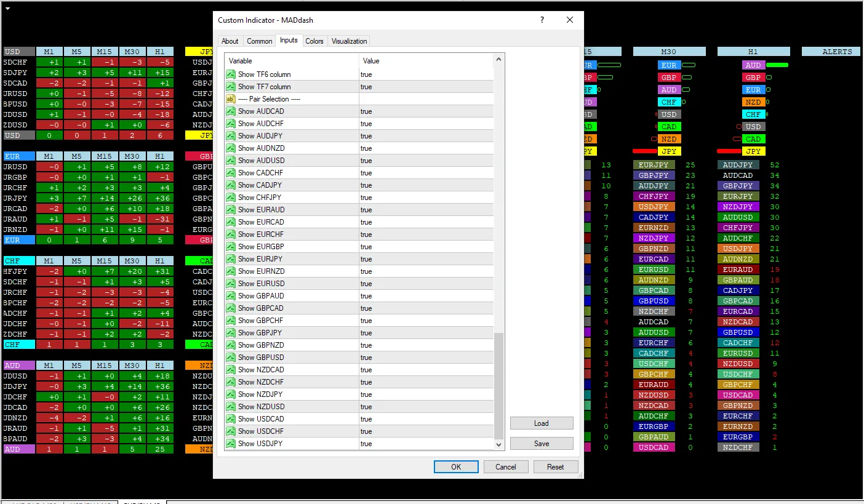Image resolution: width=864 pixels, height=504 pixels.
Task: Click the icon beside Show CADCHF
Action: click(231, 173)
